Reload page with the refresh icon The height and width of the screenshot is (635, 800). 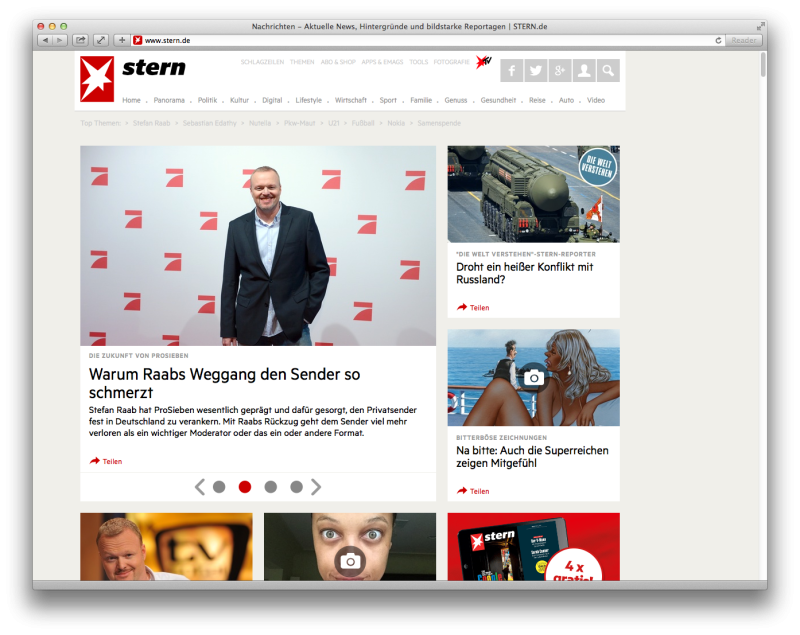(x=718, y=40)
